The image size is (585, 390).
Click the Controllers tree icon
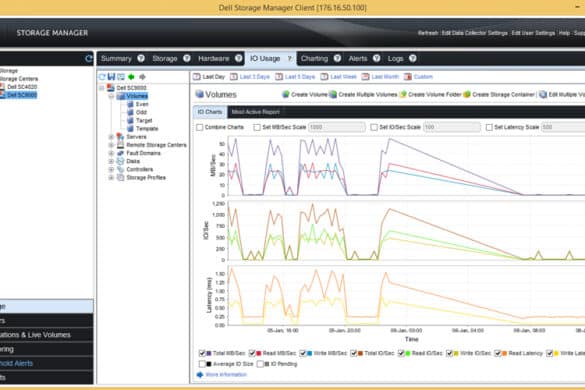[120, 169]
